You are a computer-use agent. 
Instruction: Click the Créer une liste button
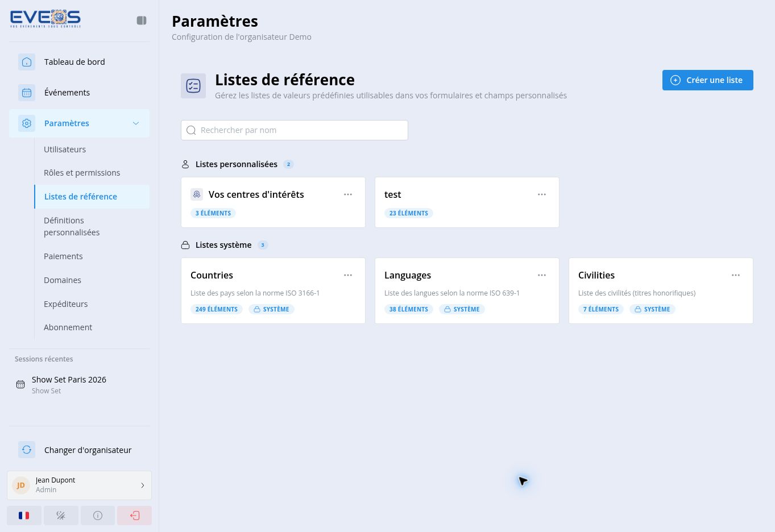pos(708,80)
